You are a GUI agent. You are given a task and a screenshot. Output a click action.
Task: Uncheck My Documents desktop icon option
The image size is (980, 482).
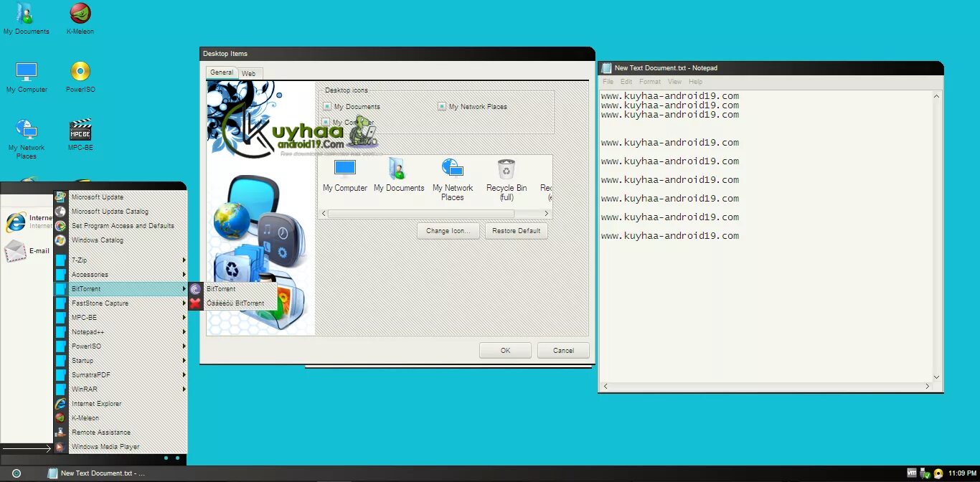(327, 105)
